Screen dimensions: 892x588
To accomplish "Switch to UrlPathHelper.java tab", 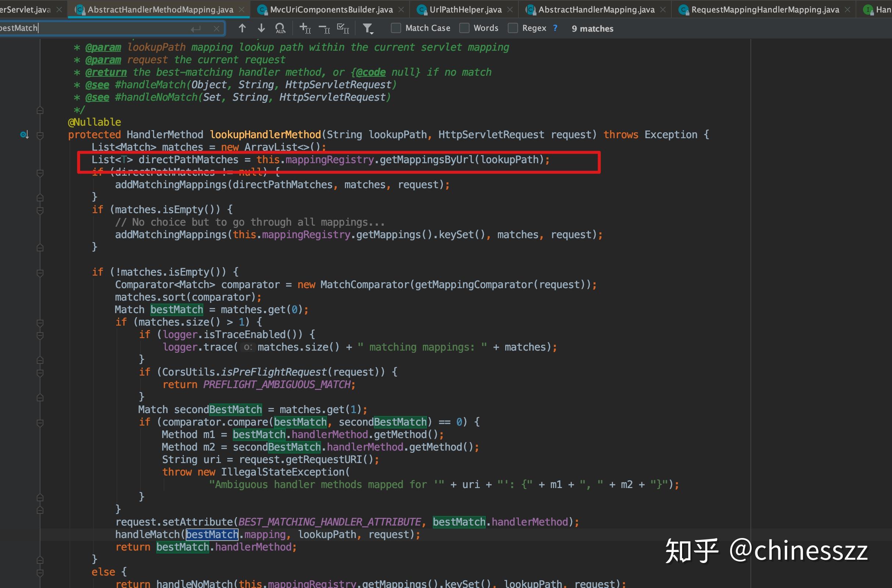I will pyautogui.click(x=465, y=10).
